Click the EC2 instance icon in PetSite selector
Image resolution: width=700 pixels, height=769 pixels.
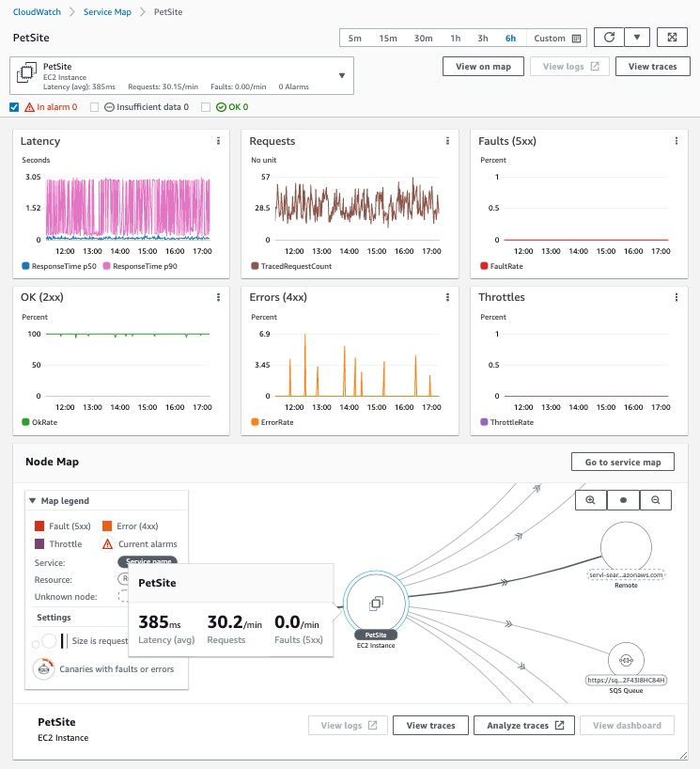click(x=27, y=72)
